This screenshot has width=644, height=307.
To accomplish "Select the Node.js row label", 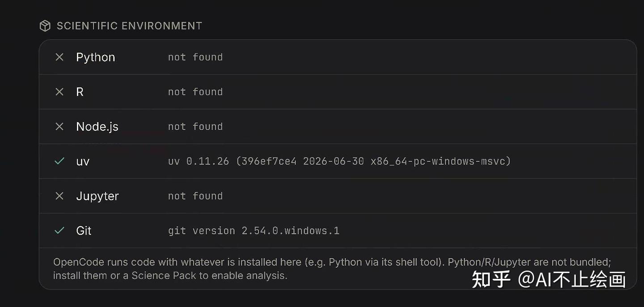I will tap(97, 127).
